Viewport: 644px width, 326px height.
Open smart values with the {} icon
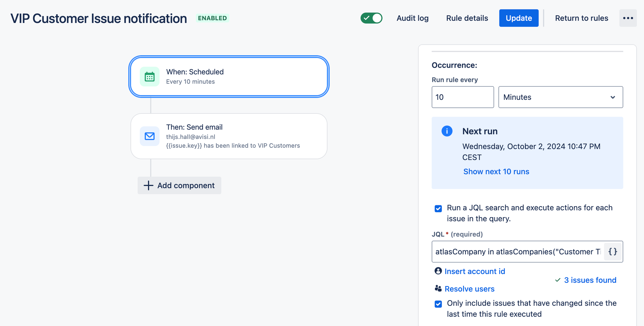coord(612,251)
